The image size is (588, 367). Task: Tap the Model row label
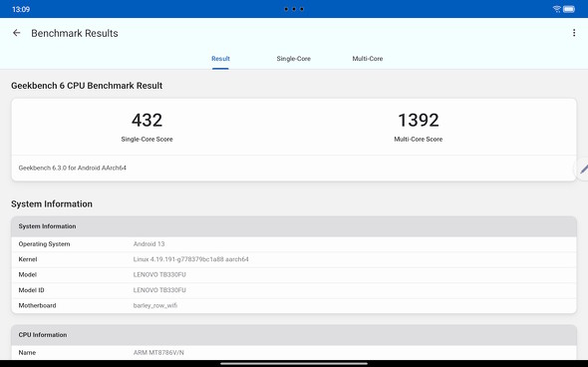click(x=27, y=274)
